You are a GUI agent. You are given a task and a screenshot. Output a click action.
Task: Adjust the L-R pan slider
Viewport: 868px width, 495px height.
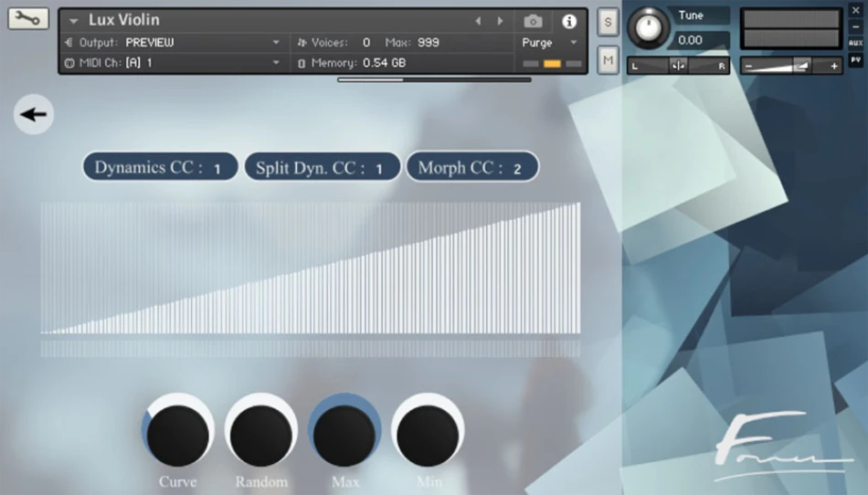[x=678, y=66]
